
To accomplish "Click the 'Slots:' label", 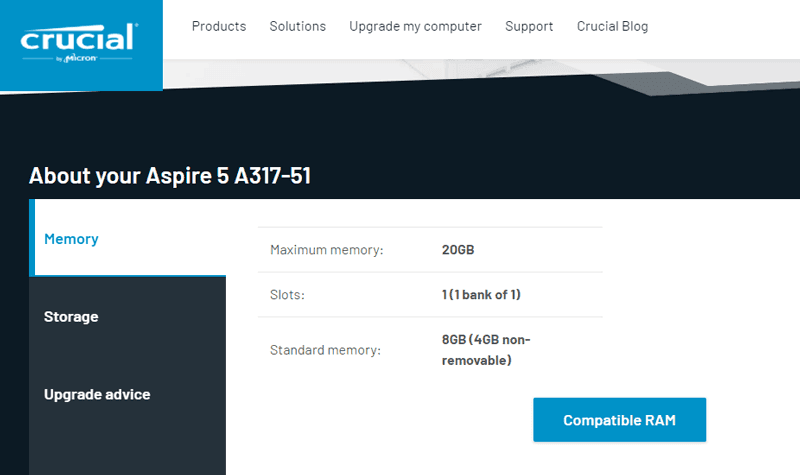I will click(x=287, y=295).
